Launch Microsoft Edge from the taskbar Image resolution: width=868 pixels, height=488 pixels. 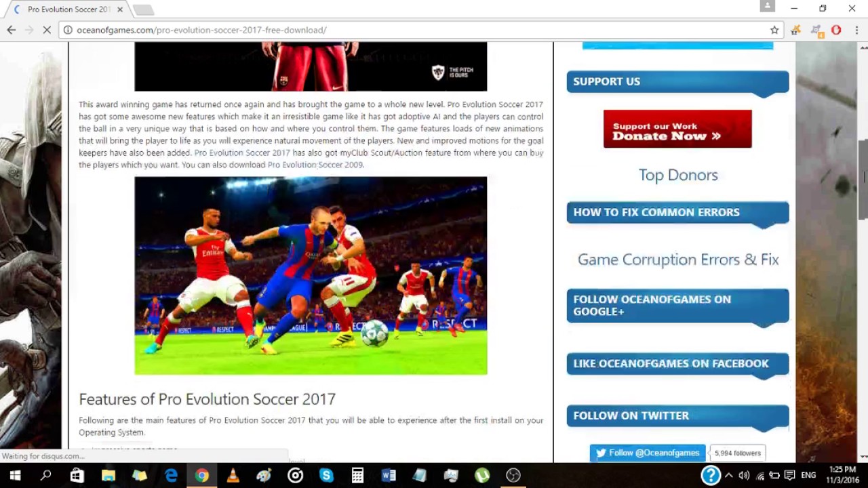click(171, 475)
